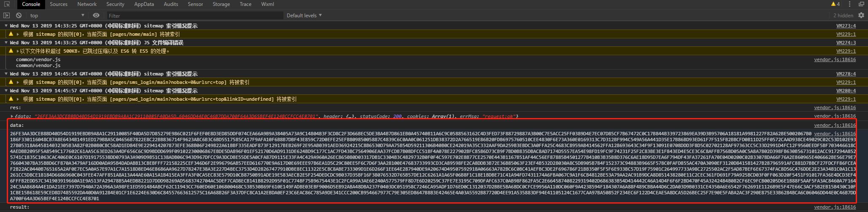Click the 2 hidden messages label
This screenshot has height=212, width=868.
coord(843,16)
